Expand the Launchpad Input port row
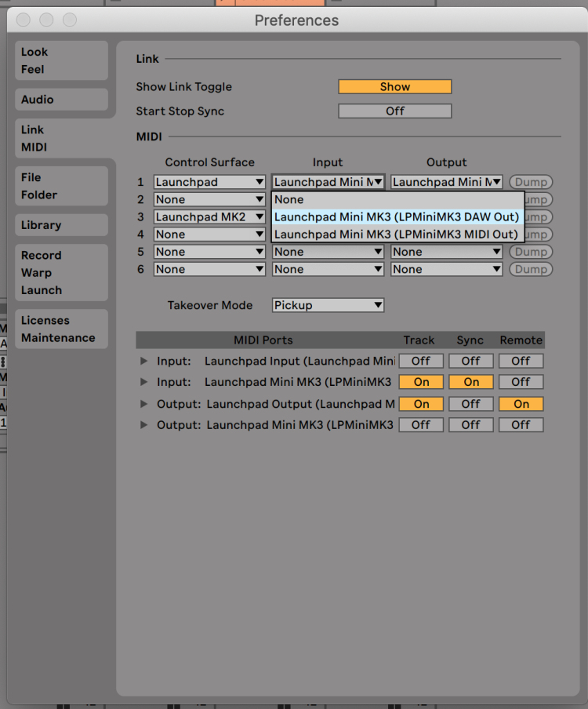 click(143, 361)
